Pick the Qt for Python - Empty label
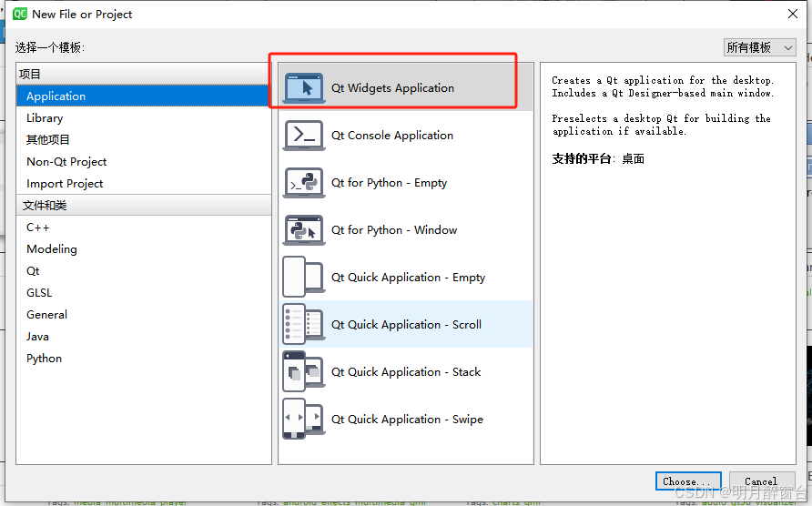This screenshot has width=812, height=506. pos(389,183)
